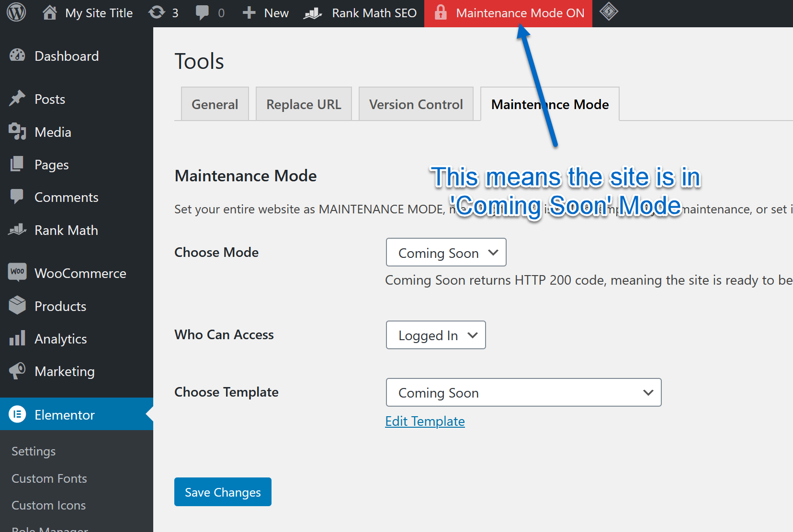Click the Dashboard gauge icon

[x=17, y=55]
